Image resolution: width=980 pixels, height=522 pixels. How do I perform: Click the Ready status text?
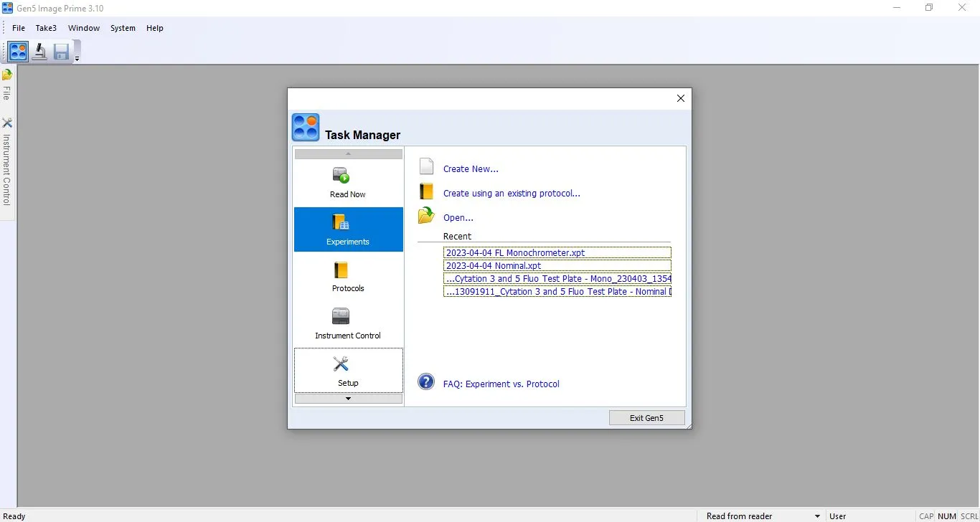pyautogui.click(x=14, y=516)
